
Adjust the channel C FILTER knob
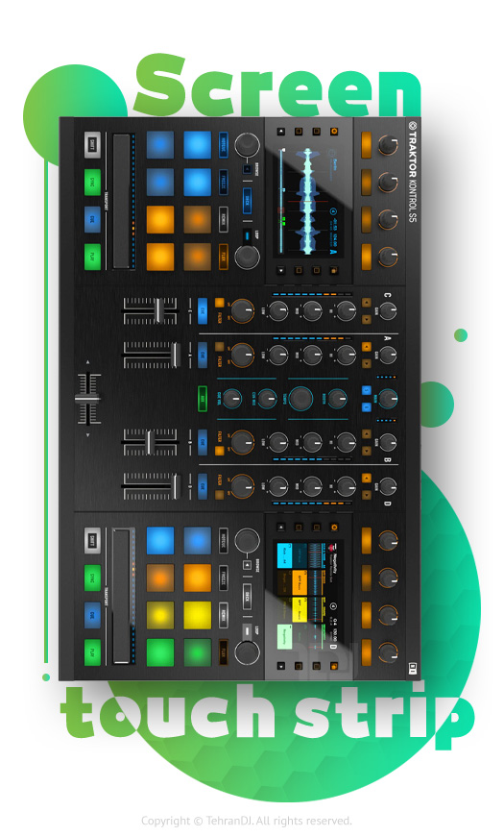(243, 310)
